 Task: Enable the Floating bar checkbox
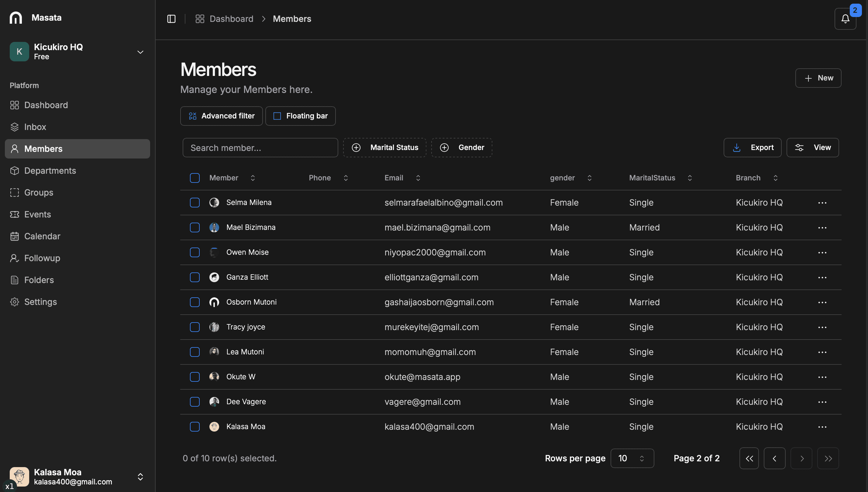(277, 116)
